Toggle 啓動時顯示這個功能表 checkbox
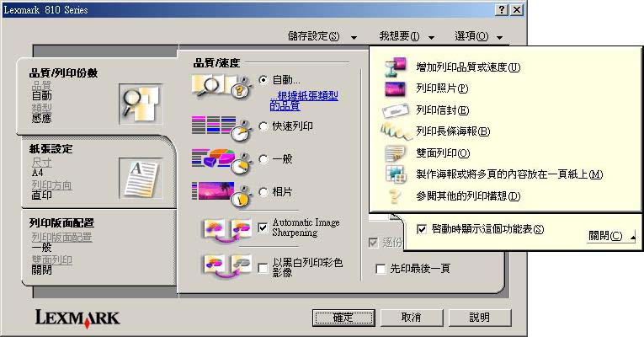 (422, 229)
